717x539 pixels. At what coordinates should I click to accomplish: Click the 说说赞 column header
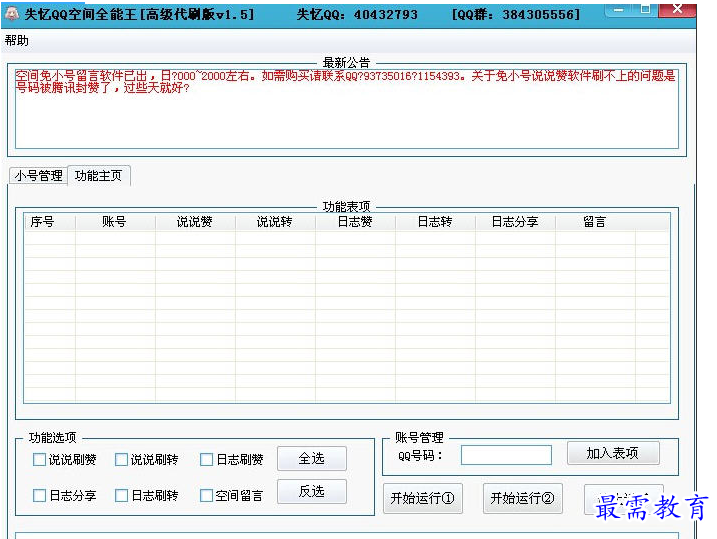(x=195, y=222)
